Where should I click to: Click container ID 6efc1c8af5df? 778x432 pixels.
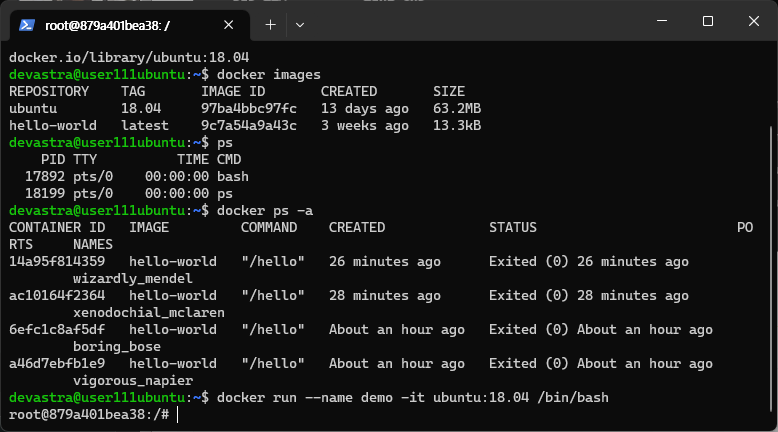[x=57, y=330]
